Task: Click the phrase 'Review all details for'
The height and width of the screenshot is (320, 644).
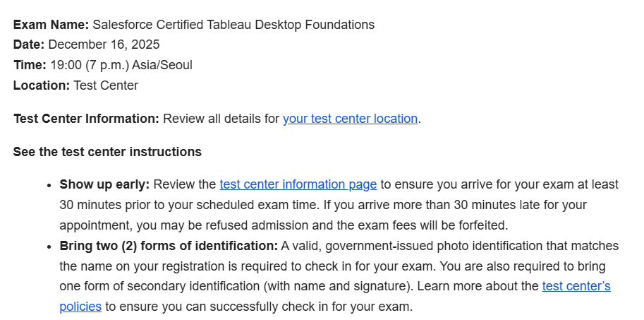Action: click(221, 119)
